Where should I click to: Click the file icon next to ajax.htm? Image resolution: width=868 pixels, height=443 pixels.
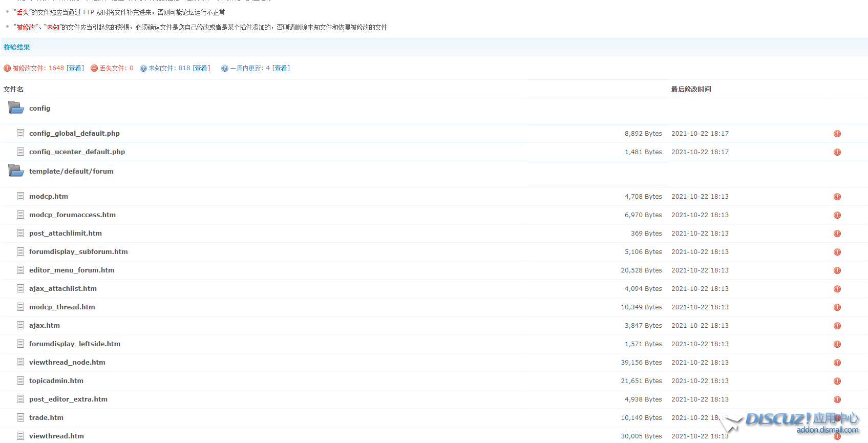[x=20, y=325]
